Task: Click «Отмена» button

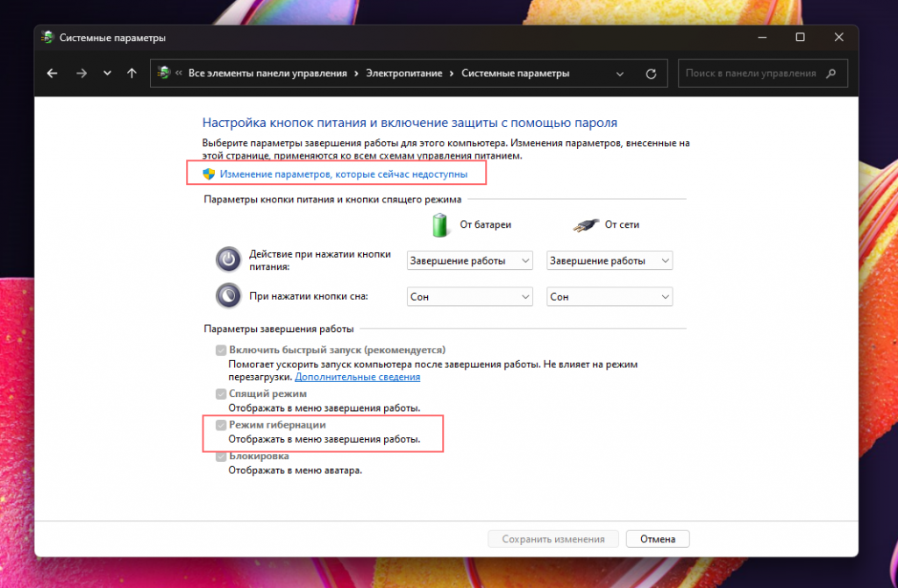Action: (658, 539)
